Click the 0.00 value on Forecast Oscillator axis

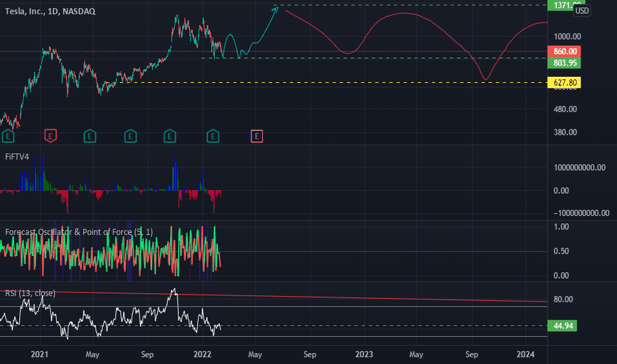[561, 275]
